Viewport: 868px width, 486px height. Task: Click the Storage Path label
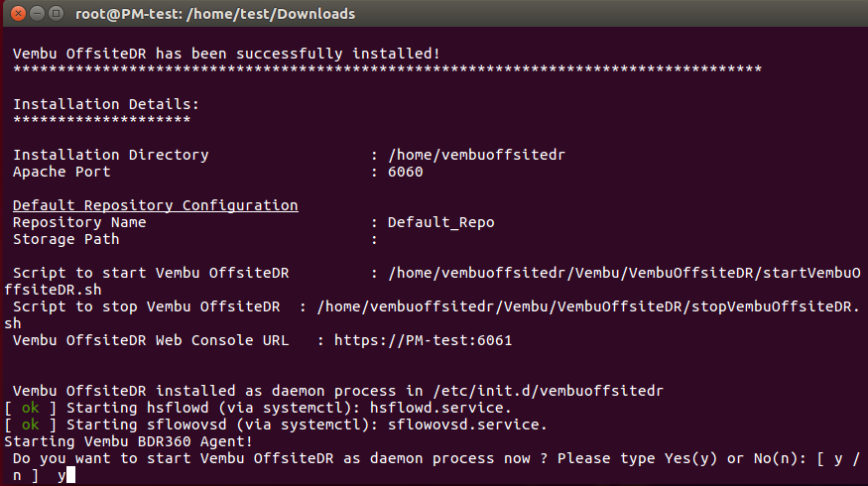65,239
